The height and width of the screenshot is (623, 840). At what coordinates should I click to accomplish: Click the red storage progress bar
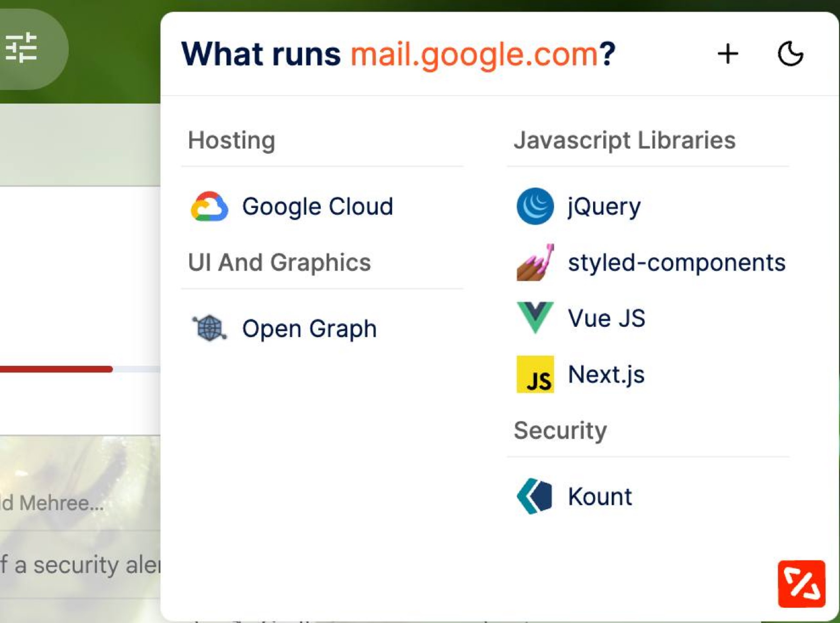[56, 369]
